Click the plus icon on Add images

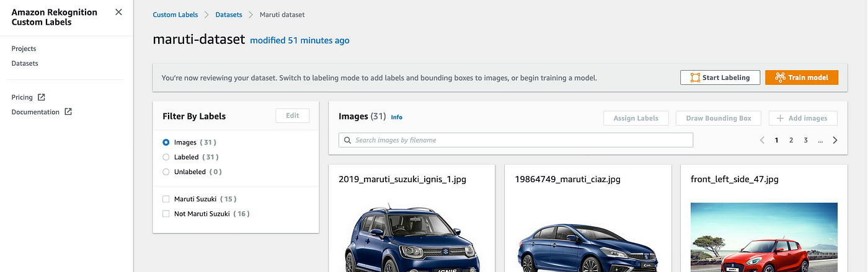point(781,118)
